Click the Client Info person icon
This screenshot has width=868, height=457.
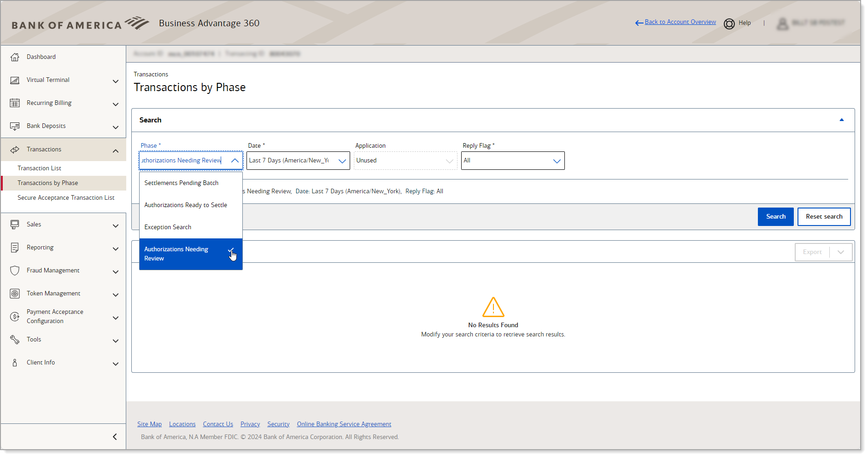click(15, 363)
